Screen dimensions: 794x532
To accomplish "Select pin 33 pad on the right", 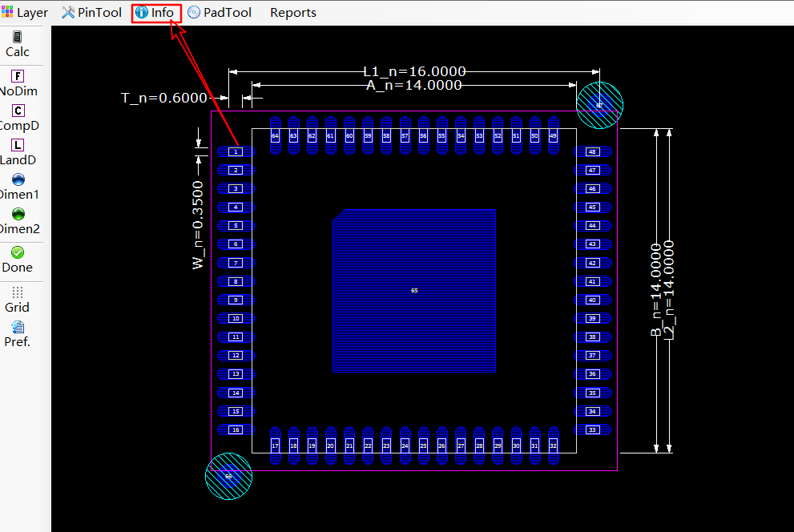I will click(594, 429).
